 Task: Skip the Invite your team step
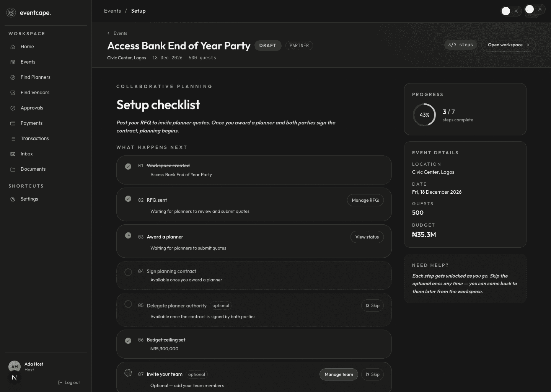point(372,374)
